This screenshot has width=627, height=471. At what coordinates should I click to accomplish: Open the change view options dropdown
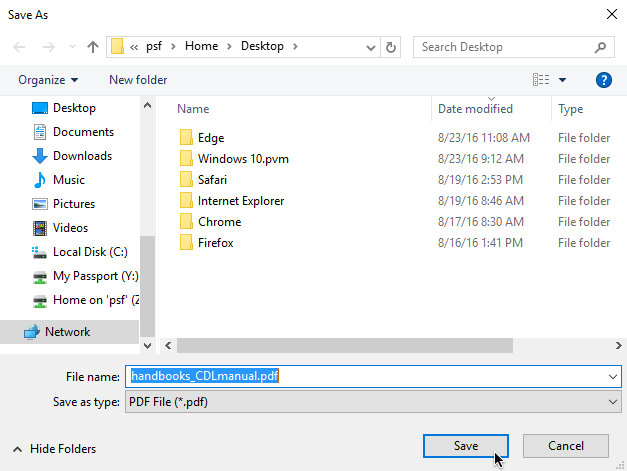(x=562, y=80)
